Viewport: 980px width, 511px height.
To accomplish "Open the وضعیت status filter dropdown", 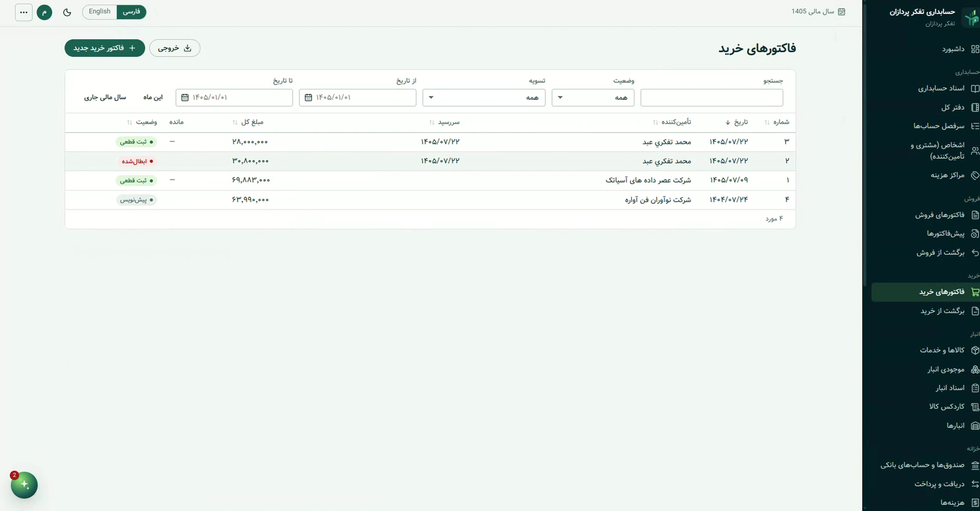I will [x=593, y=97].
